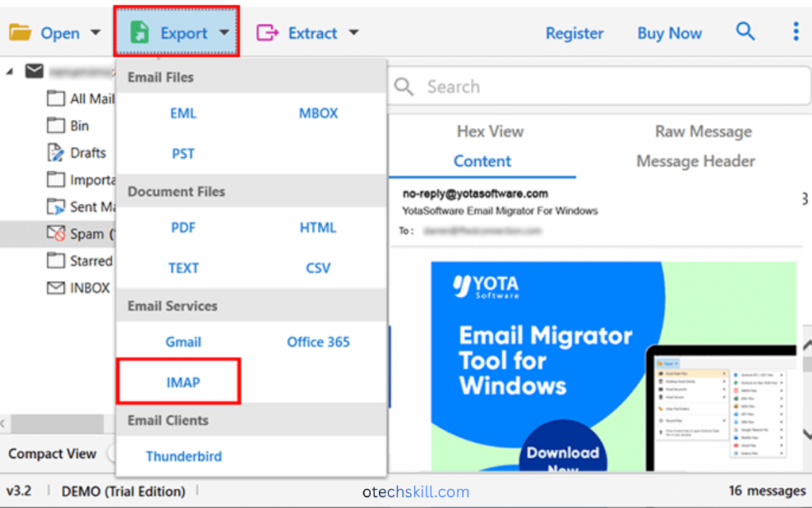Click the email subject line text
The height and width of the screenshot is (508, 812).
(500, 211)
